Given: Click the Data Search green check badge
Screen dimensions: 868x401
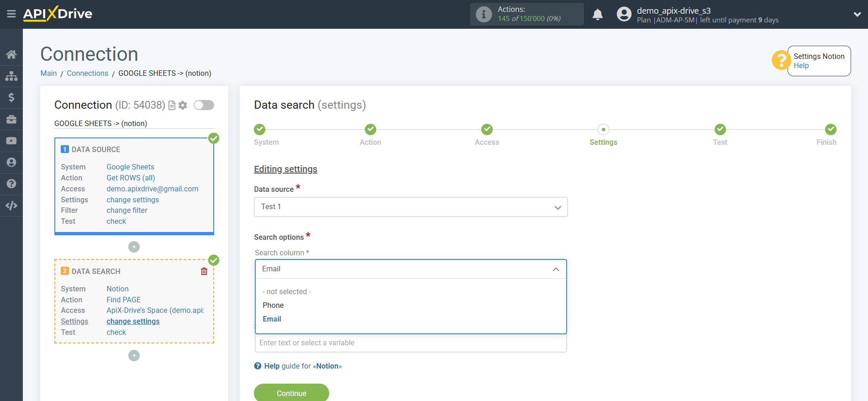Looking at the screenshot, I should pos(214,260).
